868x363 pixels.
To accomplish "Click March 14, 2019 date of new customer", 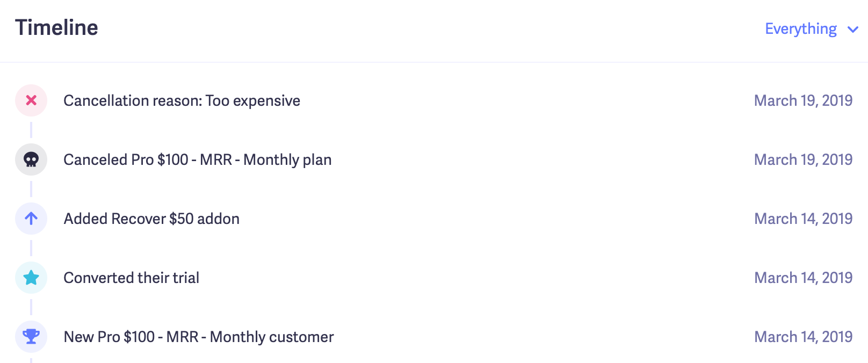I will [803, 337].
